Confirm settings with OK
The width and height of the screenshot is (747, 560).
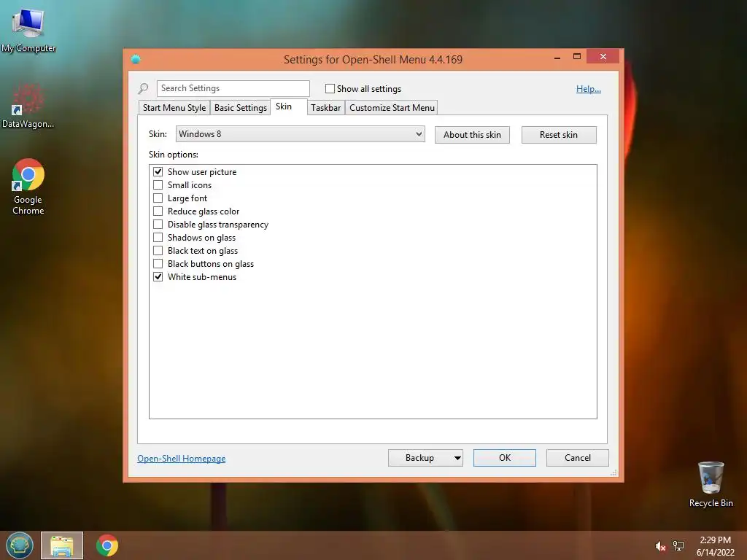pyautogui.click(x=505, y=458)
